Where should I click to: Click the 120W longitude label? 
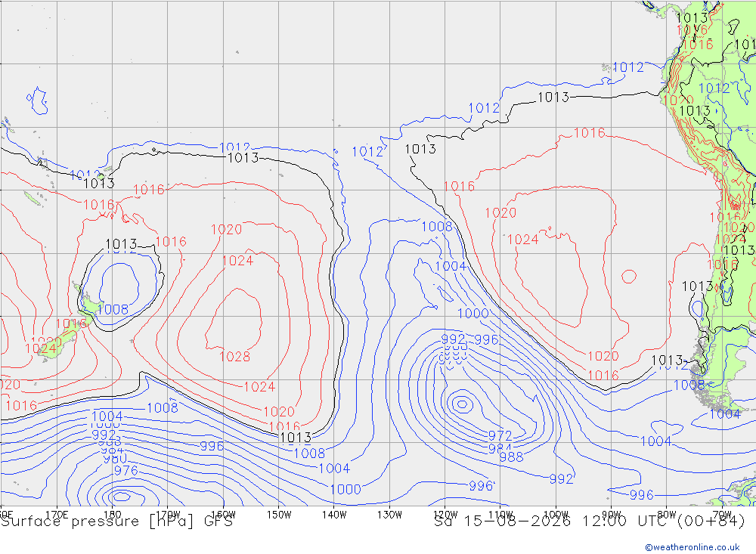coord(445,515)
